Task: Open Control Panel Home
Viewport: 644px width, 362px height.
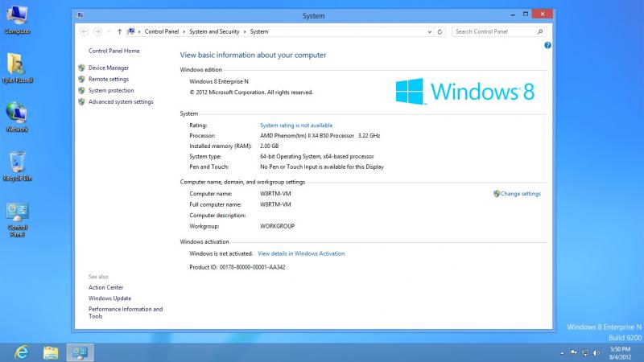Action: click(x=114, y=51)
